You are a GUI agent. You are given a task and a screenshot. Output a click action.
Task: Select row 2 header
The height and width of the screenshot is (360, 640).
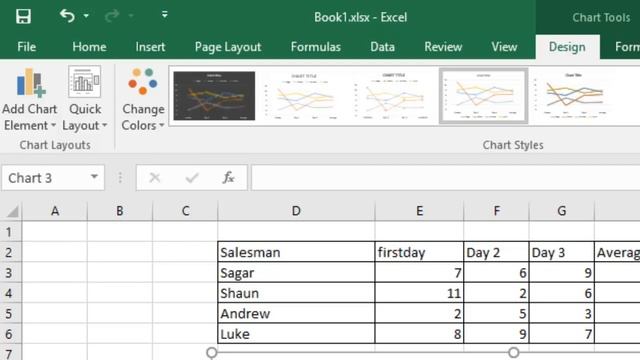[x=11, y=252]
